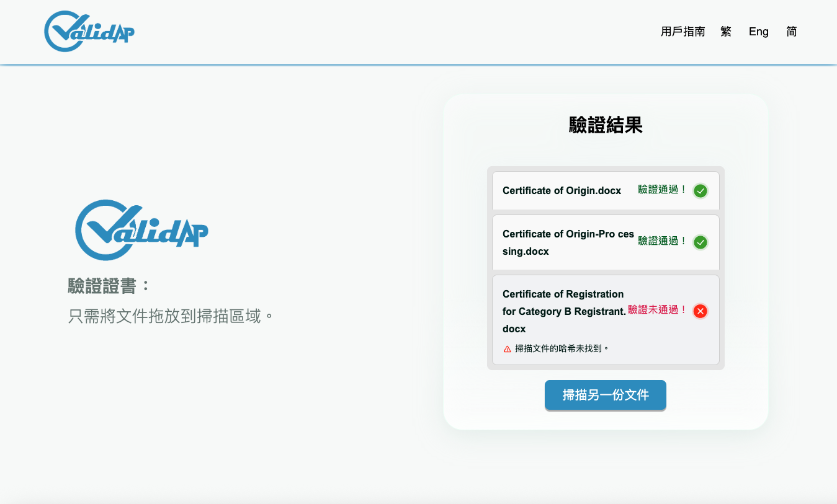Screen dimensions: 837x504
Task: Click 驗證通過 status text for Certificate of Origin.docx
Action: pyautogui.click(x=662, y=190)
